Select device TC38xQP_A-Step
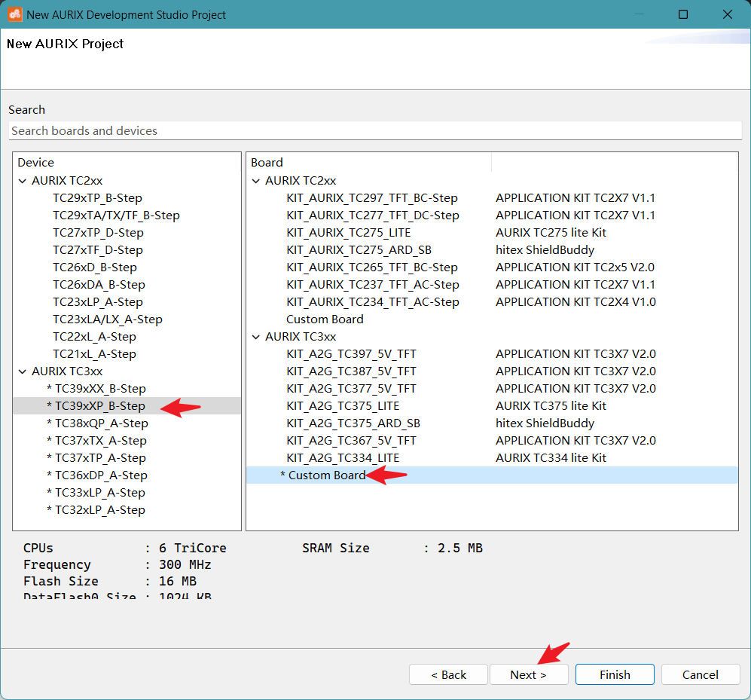Image resolution: width=751 pixels, height=700 pixels. point(97,423)
